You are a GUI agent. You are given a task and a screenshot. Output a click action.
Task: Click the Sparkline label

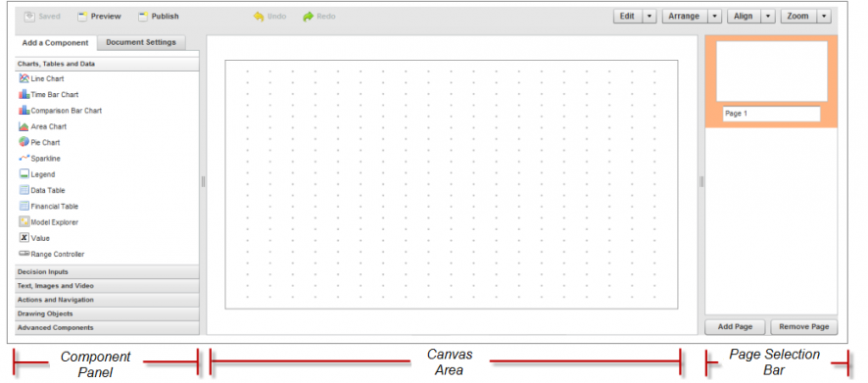46,159
